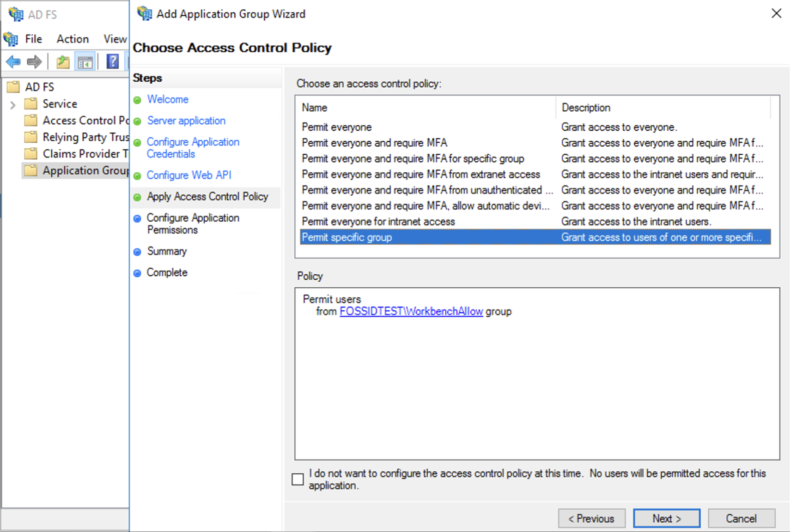Select the Apply Access Control Policy step

coord(207,197)
